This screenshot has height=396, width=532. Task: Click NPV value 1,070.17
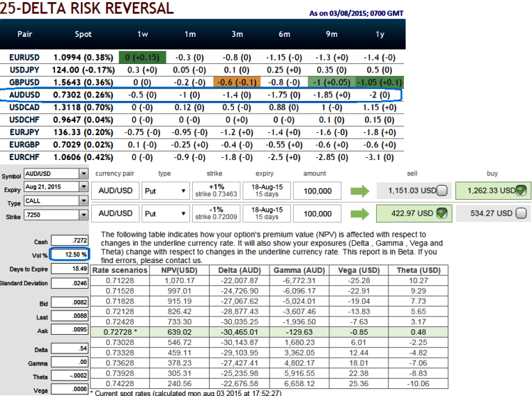pos(180,280)
